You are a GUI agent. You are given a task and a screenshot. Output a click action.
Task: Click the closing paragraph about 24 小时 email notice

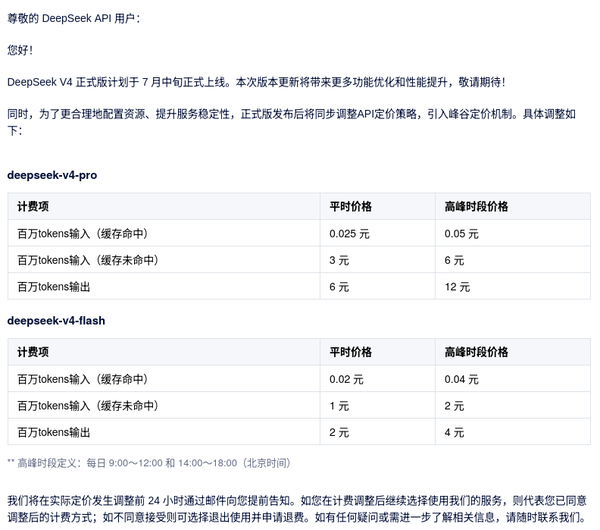click(x=297, y=509)
